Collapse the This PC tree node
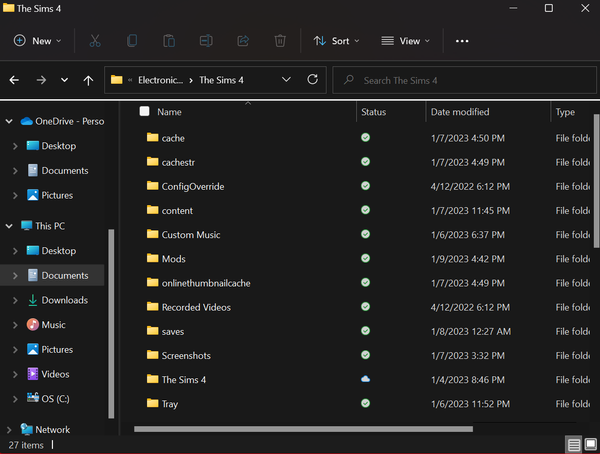 [x=9, y=226]
